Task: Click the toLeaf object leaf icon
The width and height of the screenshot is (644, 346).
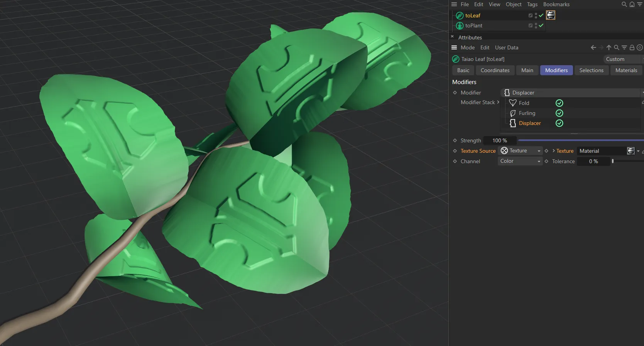Action: coord(460,15)
